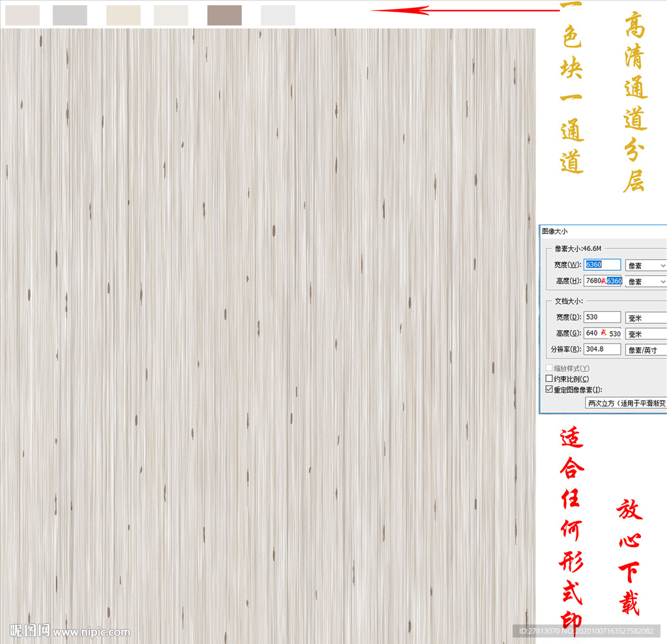Viewport: 667px width, 644px height.
Task: Uncheck the 重定图像像素 resample image checkbox
Action: coord(549,389)
